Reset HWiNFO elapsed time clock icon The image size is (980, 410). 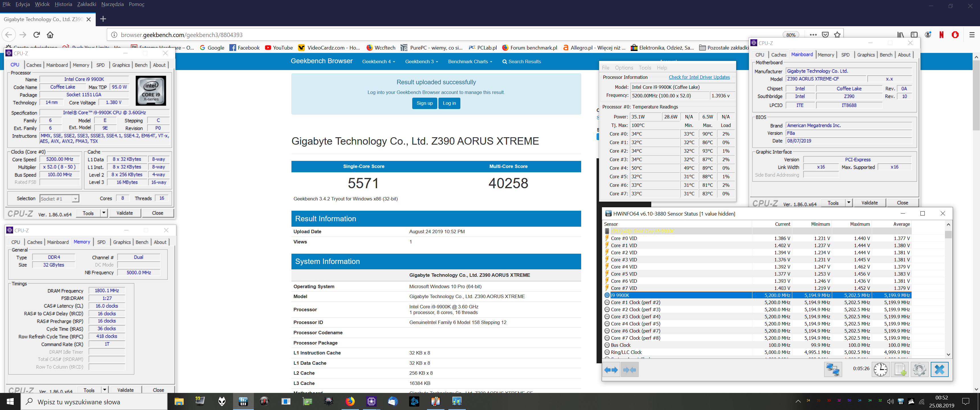click(x=880, y=370)
